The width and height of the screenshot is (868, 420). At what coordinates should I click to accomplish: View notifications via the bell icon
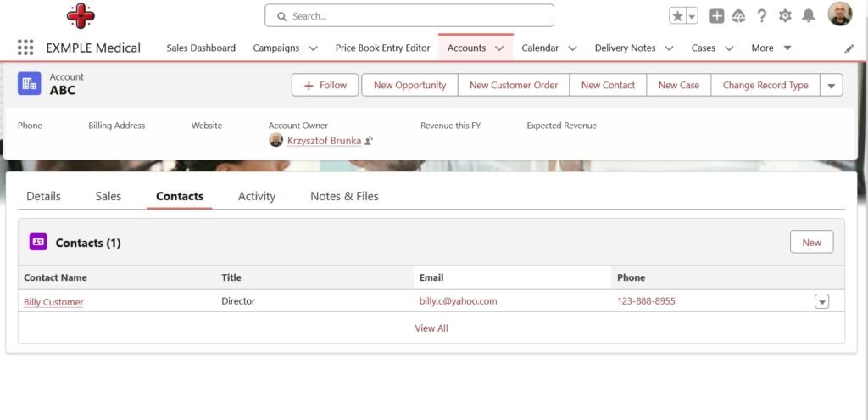click(x=809, y=16)
